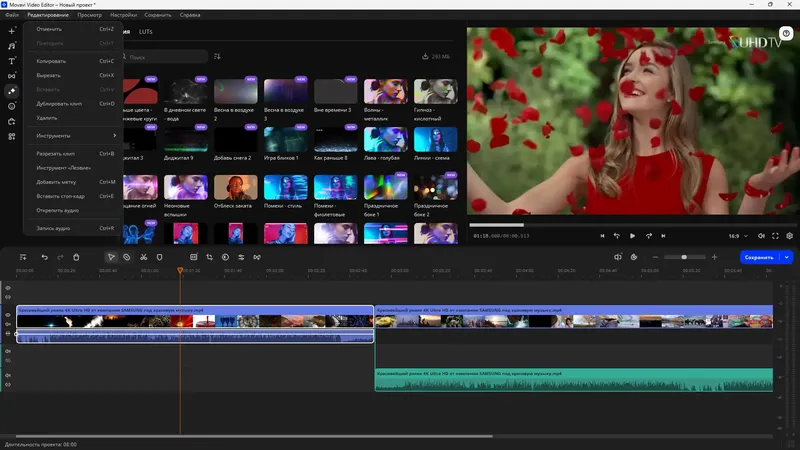This screenshot has width=800, height=450.
Task: Open the Настройки menu
Action: pos(124,15)
